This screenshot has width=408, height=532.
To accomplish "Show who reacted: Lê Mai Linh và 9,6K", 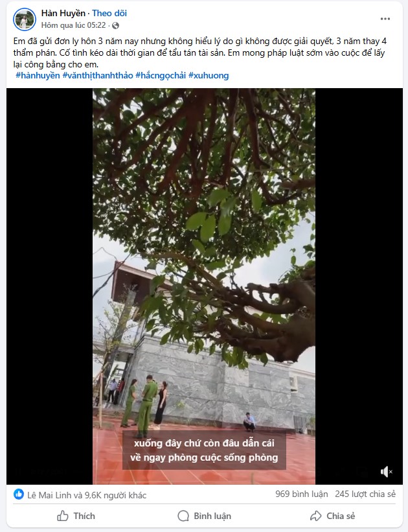I will tap(87, 495).
